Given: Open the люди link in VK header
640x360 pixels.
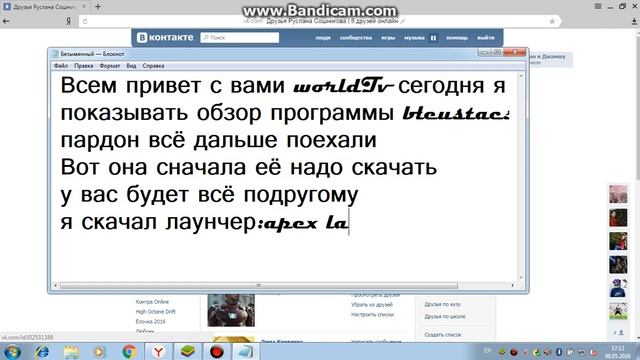Looking at the screenshot, I should (x=323, y=38).
